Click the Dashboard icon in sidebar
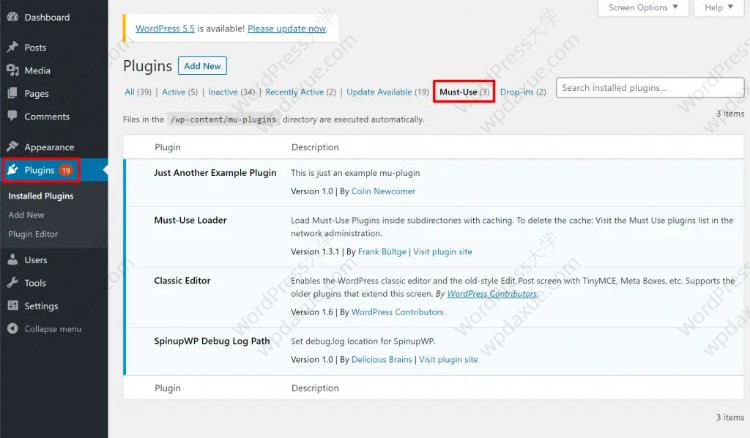 click(12, 17)
